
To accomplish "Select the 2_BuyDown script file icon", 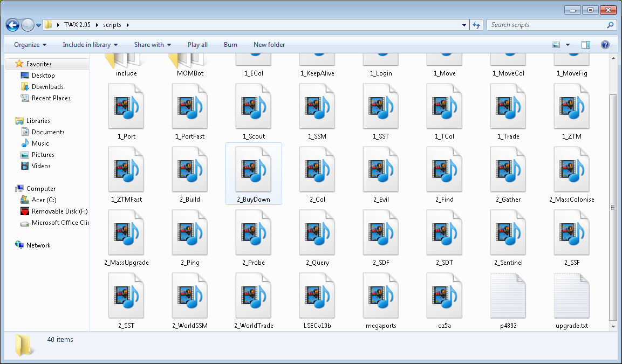I will coord(253,169).
